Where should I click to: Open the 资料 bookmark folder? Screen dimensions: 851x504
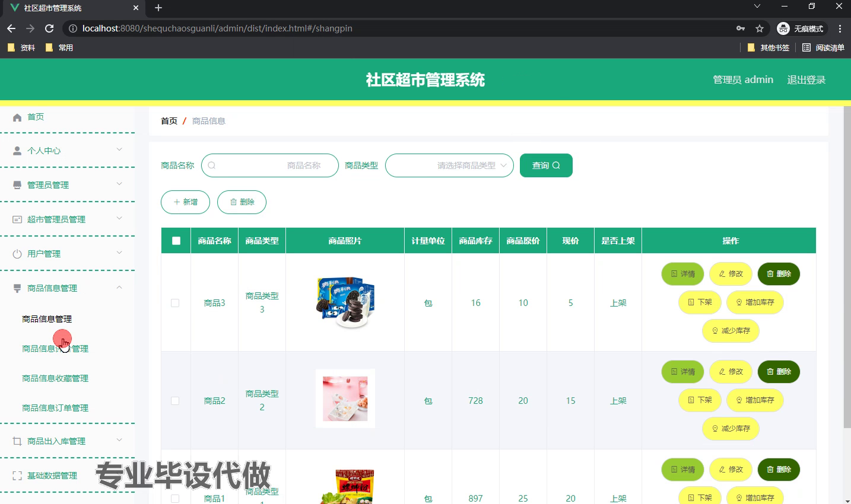pyautogui.click(x=21, y=47)
